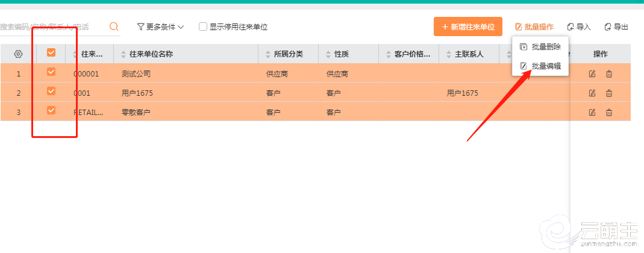644x253 pixels.
Task: Enable 显示停用往来单位 checkbox
Action: (203, 27)
